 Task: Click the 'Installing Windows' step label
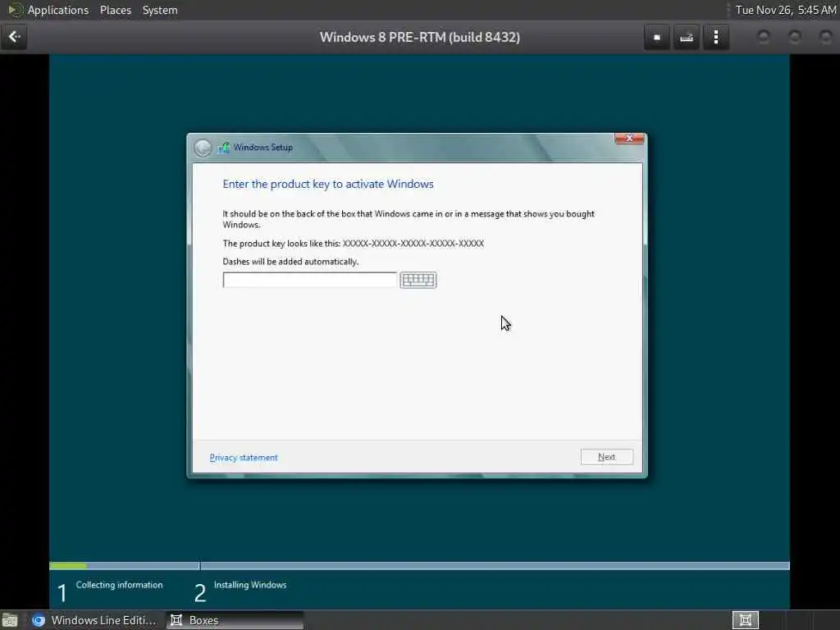[250, 585]
